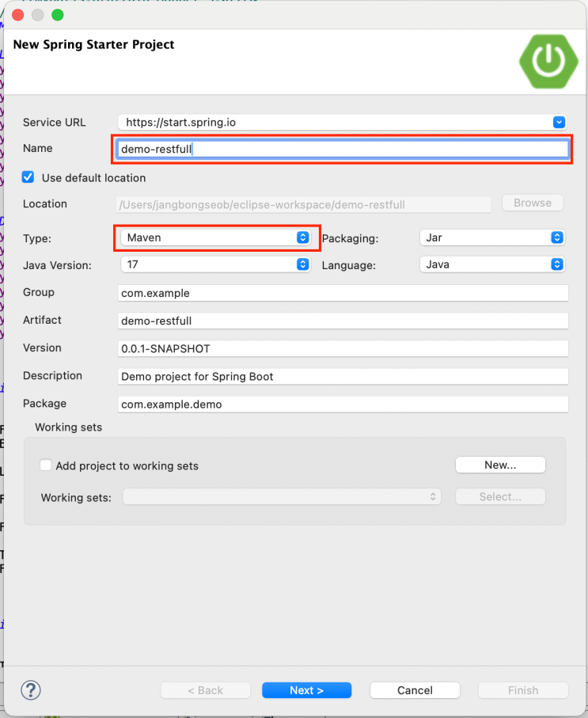
Task: Focus the Artifact field demo-restfull
Action: point(343,321)
